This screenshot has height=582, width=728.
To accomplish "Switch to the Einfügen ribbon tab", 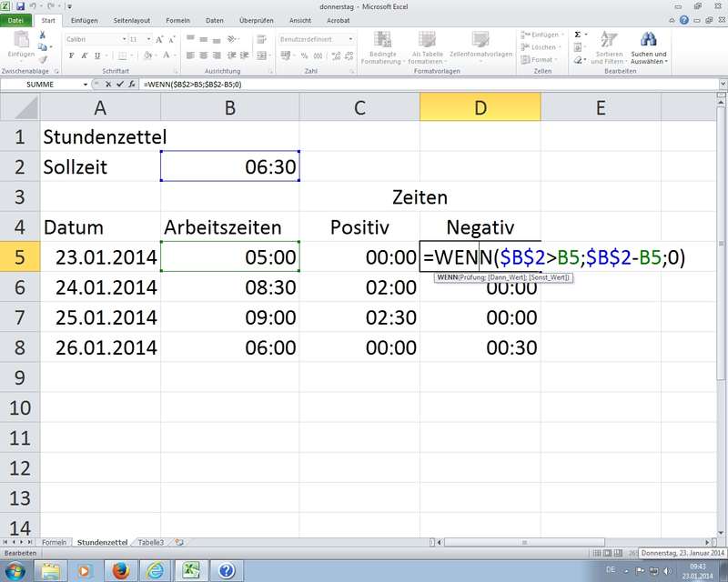I will 84,20.
